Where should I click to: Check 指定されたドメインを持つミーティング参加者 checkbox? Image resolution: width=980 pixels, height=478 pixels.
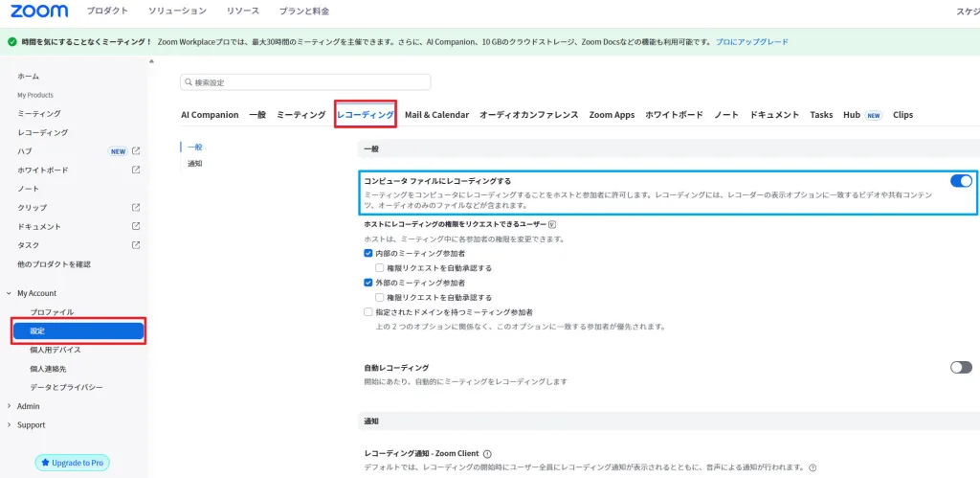[x=368, y=311]
